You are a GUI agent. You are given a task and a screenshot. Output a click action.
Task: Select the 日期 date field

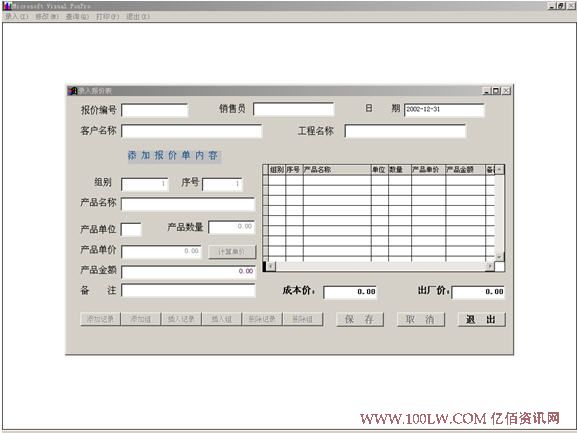tap(444, 110)
